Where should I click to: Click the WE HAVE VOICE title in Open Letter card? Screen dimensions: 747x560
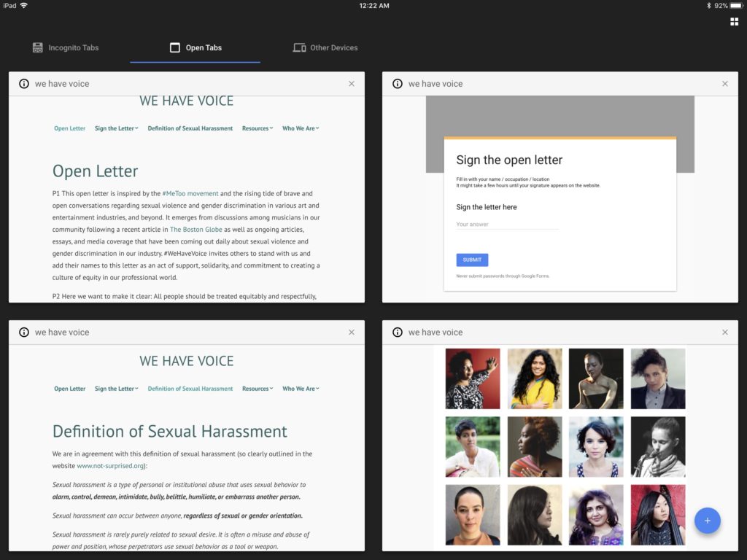pyautogui.click(x=186, y=101)
